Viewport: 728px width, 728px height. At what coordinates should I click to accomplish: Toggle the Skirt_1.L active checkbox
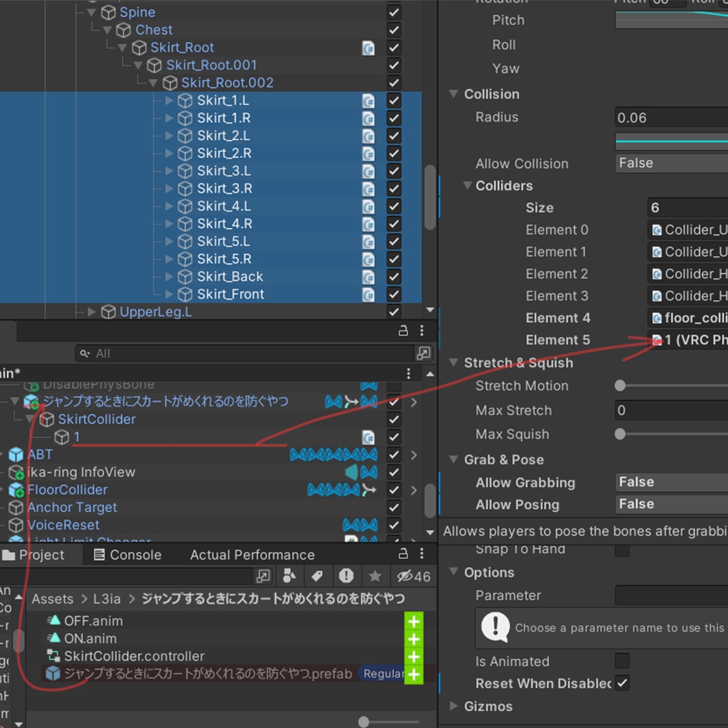click(x=394, y=101)
